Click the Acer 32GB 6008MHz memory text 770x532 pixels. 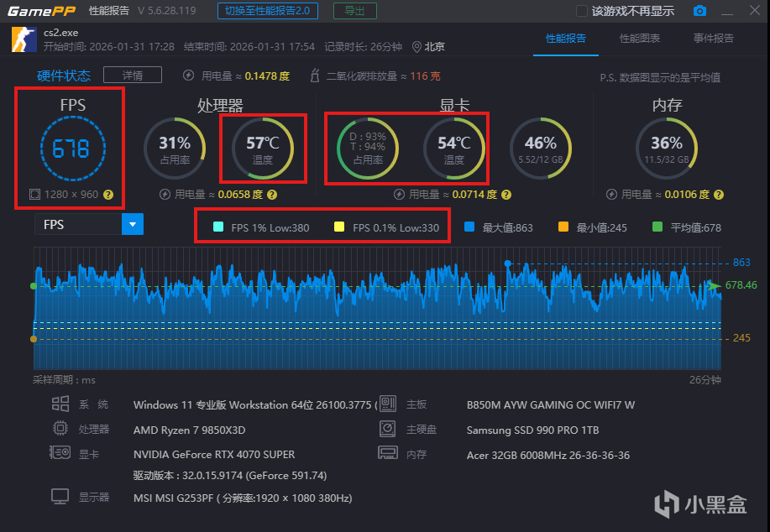pyautogui.click(x=548, y=455)
